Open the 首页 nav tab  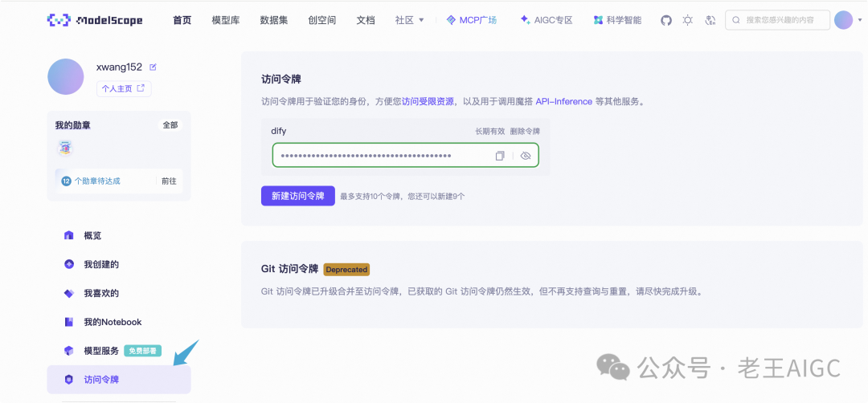pyautogui.click(x=182, y=20)
